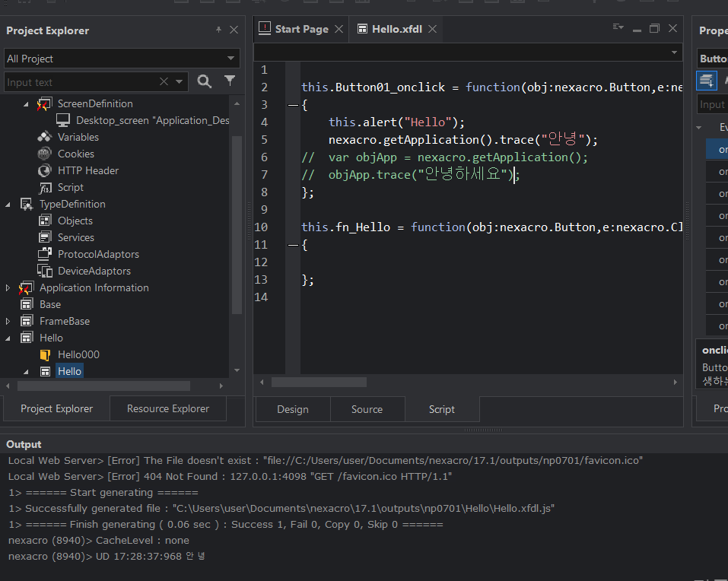Screen dimensions: 728x581
Task: Close the Start Page tab
Action: [x=339, y=29]
